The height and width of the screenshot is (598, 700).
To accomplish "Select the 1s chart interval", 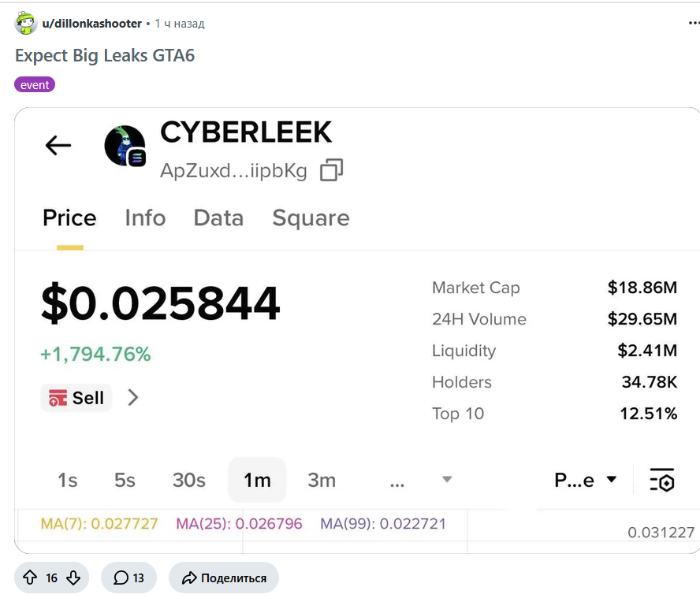I will pyautogui.click(x=68, y=480).
